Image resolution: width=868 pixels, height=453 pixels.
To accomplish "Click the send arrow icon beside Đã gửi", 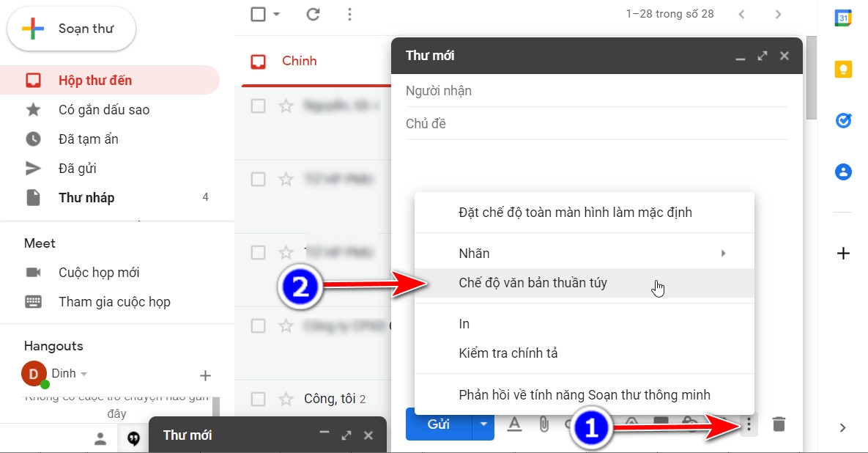I will tap(33, 169).
